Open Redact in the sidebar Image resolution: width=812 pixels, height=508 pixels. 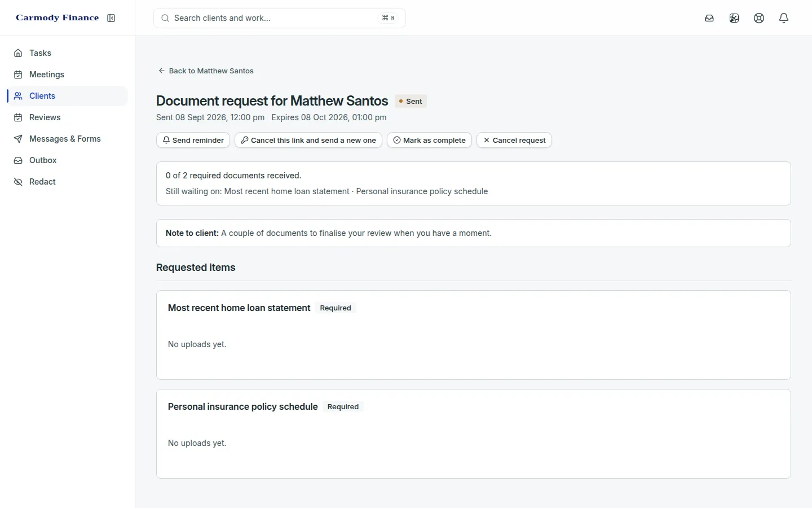(x=68, y=182)
